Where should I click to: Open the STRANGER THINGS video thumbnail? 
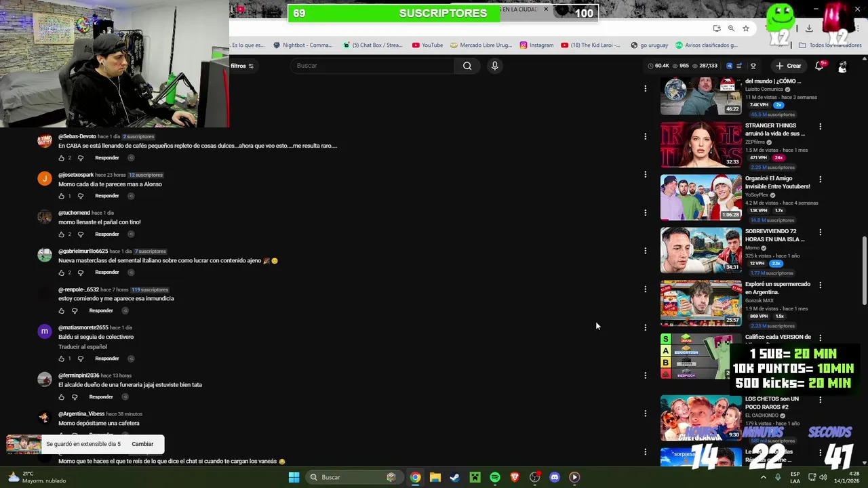[701, 144]
